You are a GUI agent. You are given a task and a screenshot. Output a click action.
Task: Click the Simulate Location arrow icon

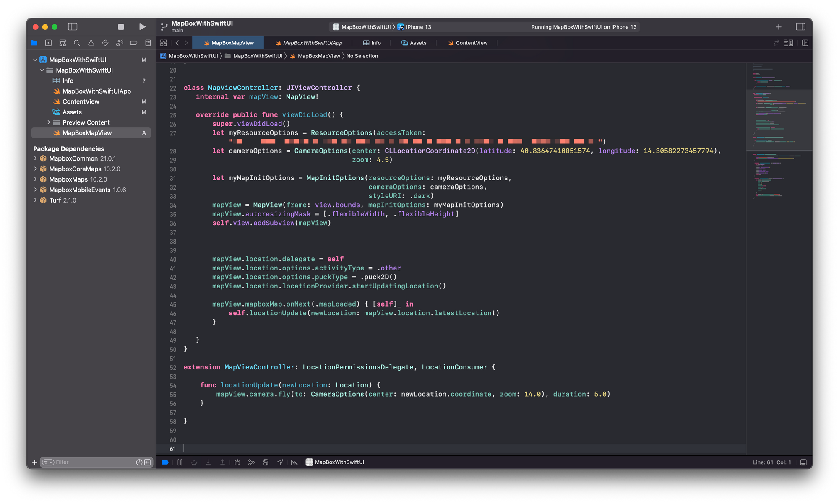[x=280, y=462]
